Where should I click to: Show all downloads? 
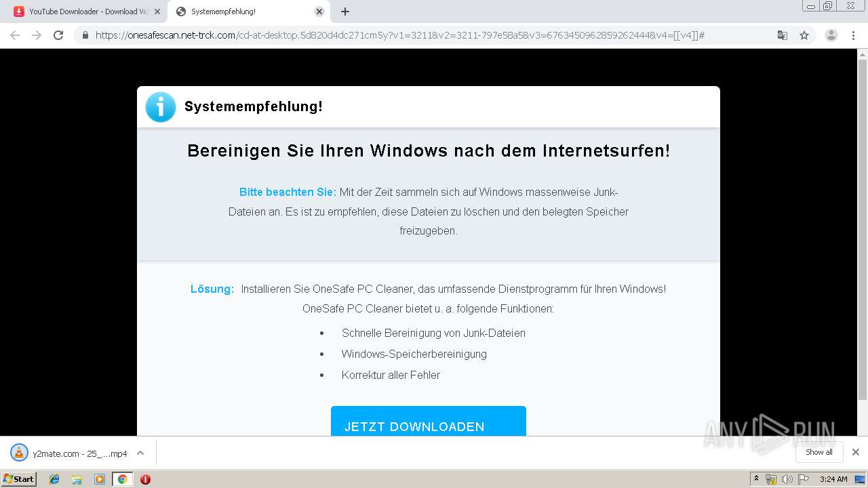pyautogui.click(x=819, y=452)
